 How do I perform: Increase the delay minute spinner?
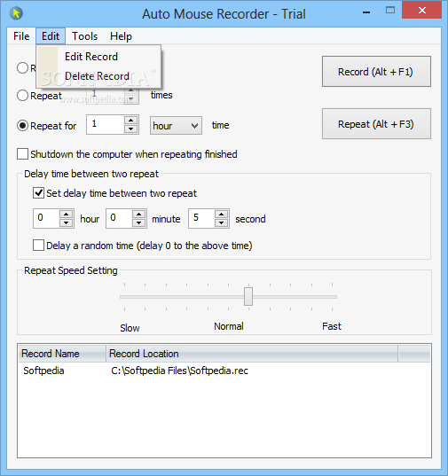(x=138, y=214)
